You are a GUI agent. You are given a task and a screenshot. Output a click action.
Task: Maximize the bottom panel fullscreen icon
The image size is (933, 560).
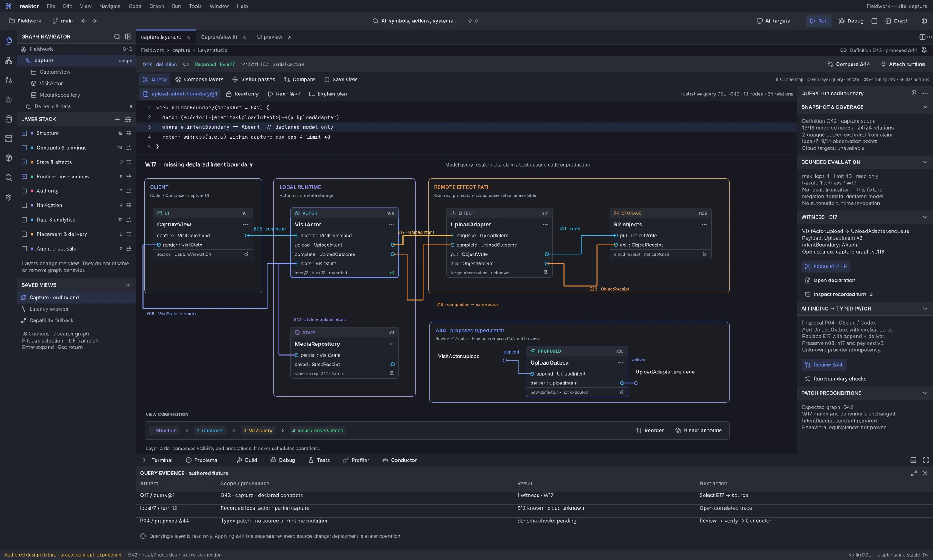[x=926, y=460]
